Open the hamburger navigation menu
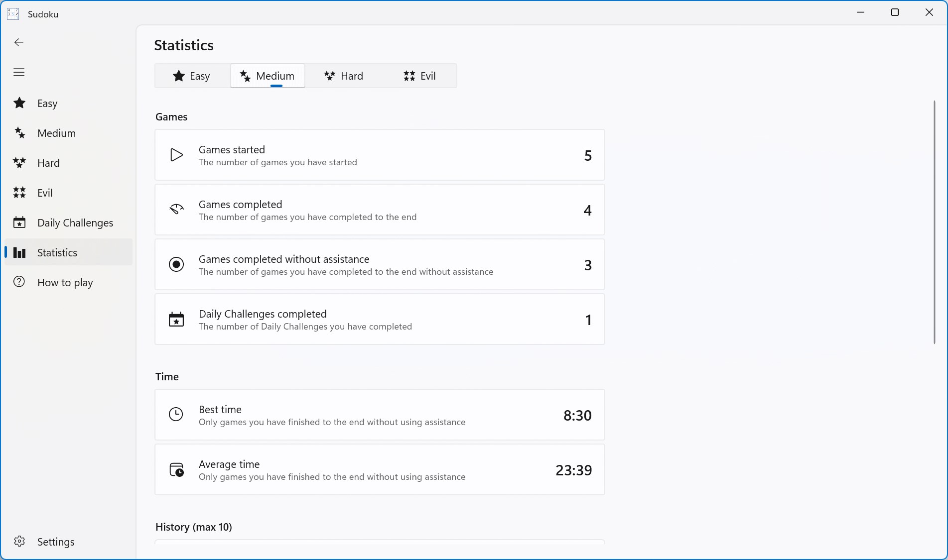 pyautogui.click(x=18, y=72)
